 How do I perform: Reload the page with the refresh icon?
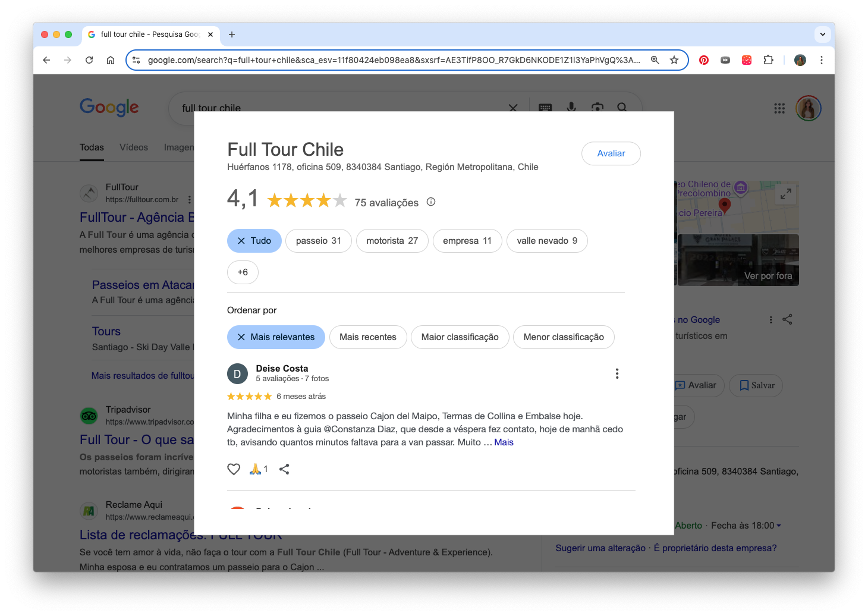point(89,60)
